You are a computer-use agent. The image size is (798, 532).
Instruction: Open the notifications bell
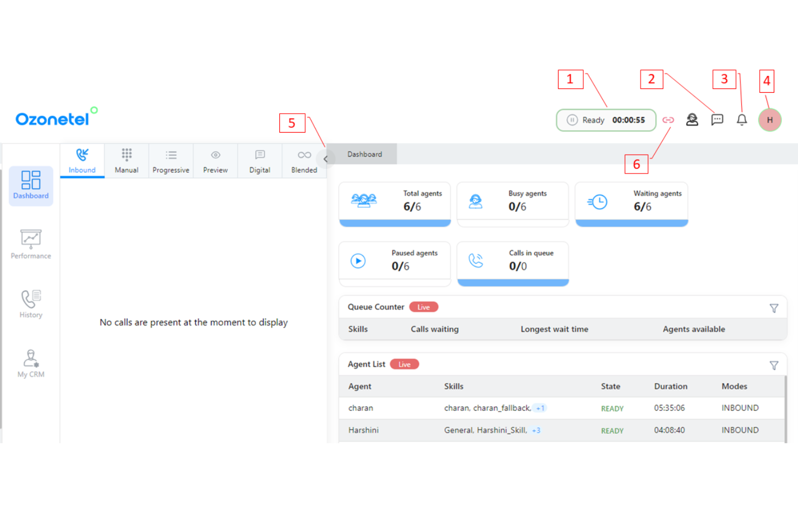coord(741,120)
